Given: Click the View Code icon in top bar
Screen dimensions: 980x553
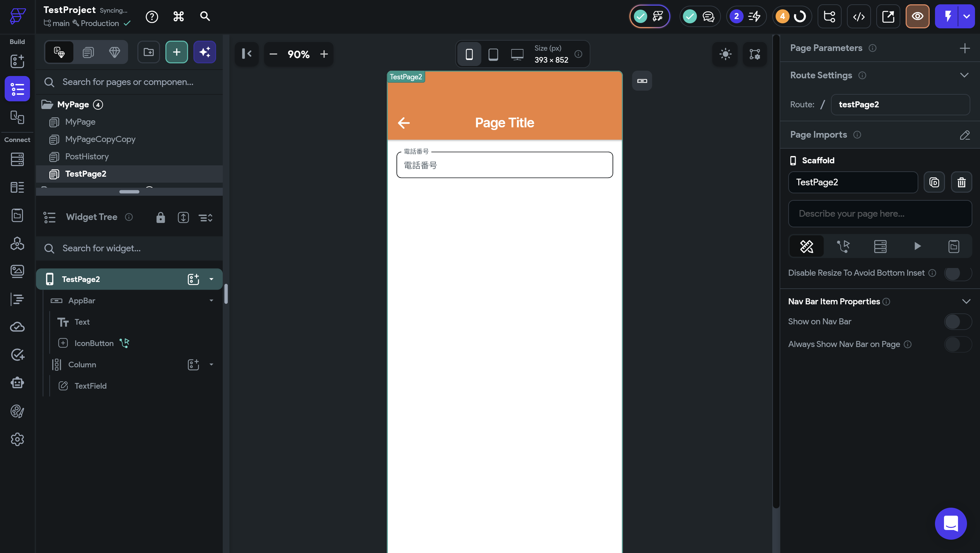Looking at the screenshot, I should point(859,16).
